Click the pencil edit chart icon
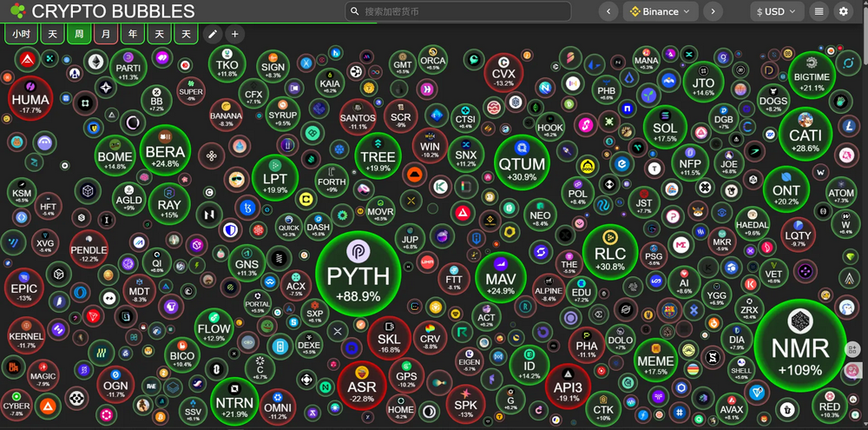The image size is (868, 430). (213, 34)
